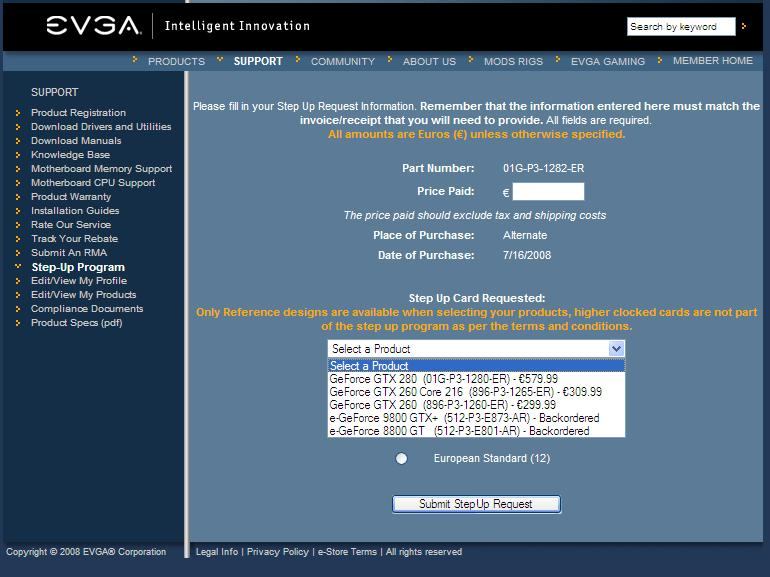Viewport: 770px width, 577px height.
Task: Open Legal Info footer link
Action: click(217, 551)
